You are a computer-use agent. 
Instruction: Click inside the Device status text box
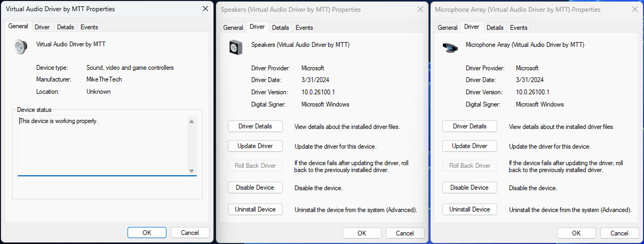pos(107,145)
